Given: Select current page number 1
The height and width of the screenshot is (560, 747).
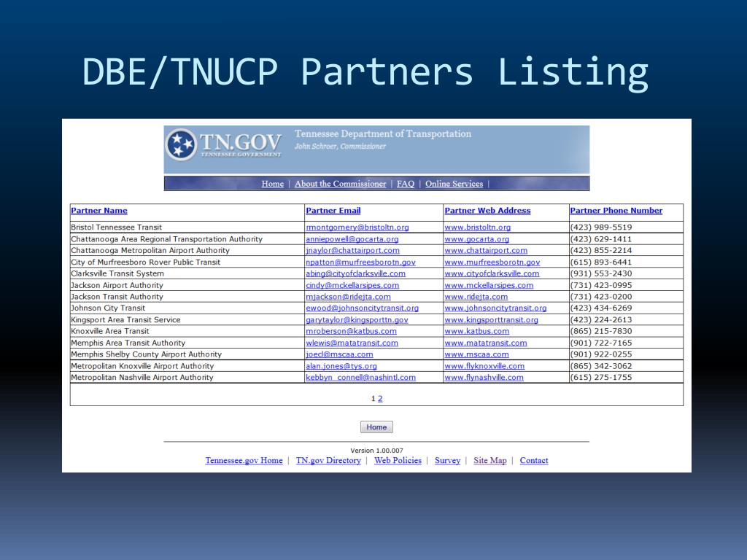Looking at the screenshot, I should pos(373,399).
